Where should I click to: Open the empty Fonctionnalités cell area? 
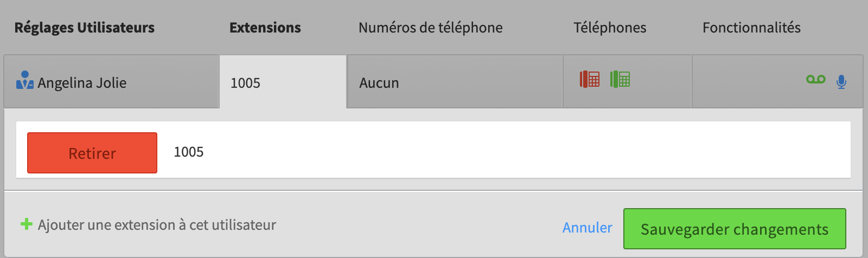point(777,81)
